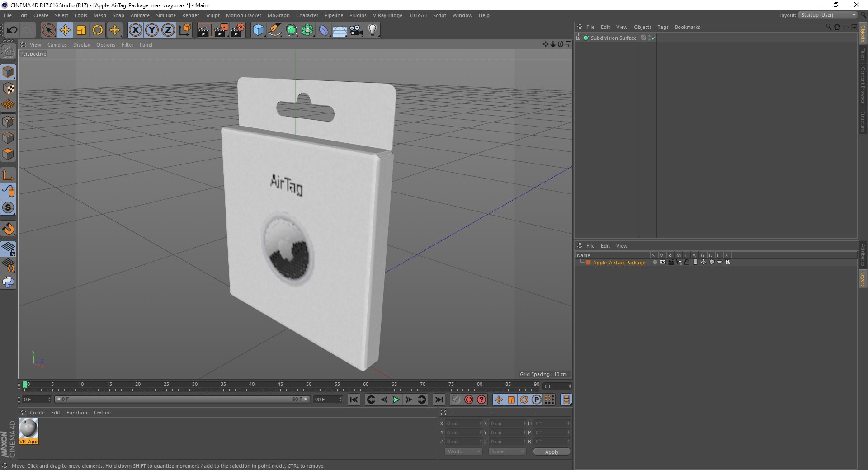This screenshot has width=868, height=470.
Task: Open the viewport Cameras menu
Action: click(x=57, y=45)
